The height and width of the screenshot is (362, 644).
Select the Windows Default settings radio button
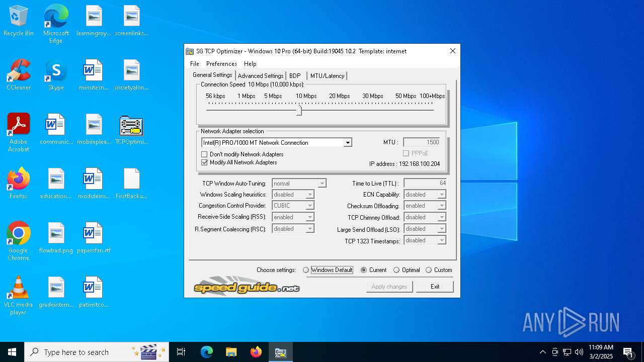click(x=306, y=270)
